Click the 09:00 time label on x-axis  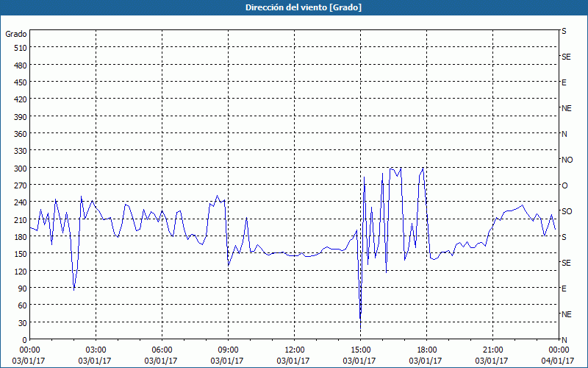228,350
